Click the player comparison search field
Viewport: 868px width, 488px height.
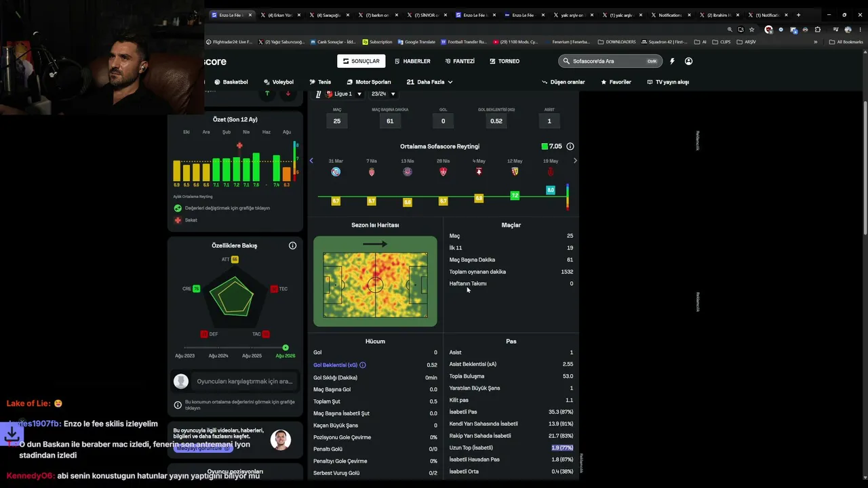point(244,382)
